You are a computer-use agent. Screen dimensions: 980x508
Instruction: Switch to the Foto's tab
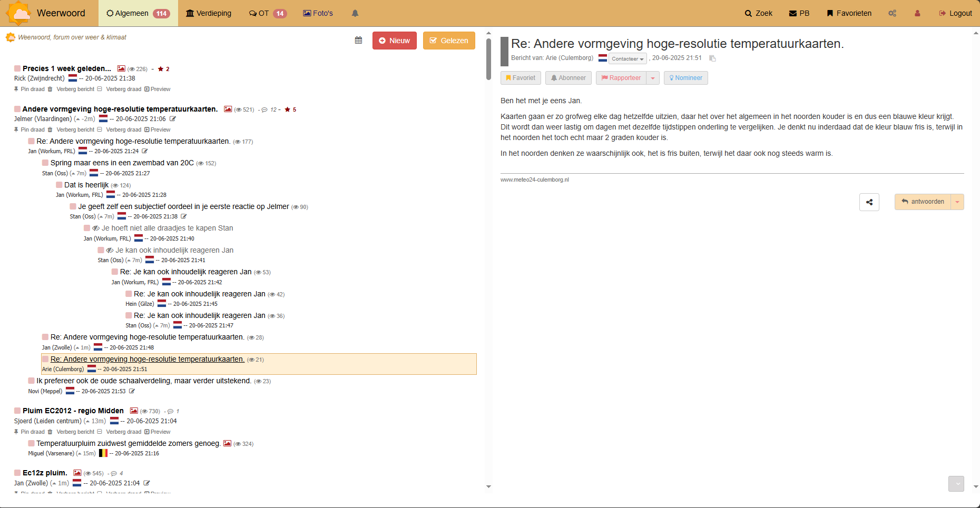[318, 13]
